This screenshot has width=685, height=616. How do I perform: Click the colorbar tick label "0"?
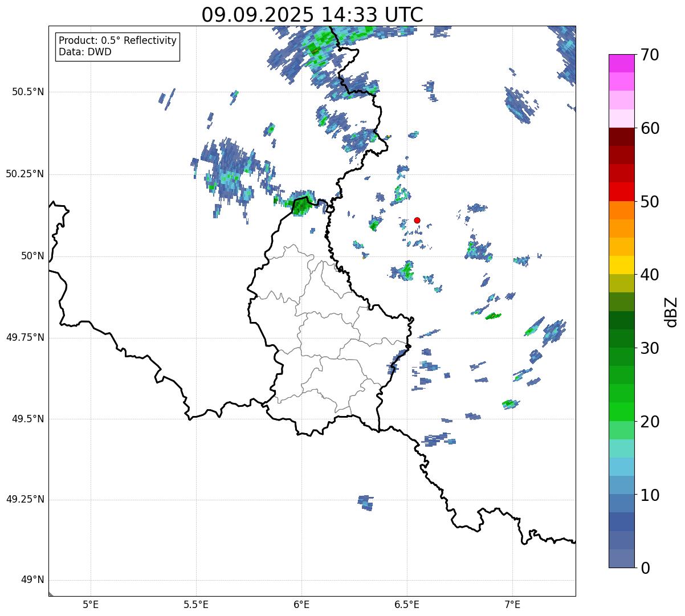[x=645, y=568]
